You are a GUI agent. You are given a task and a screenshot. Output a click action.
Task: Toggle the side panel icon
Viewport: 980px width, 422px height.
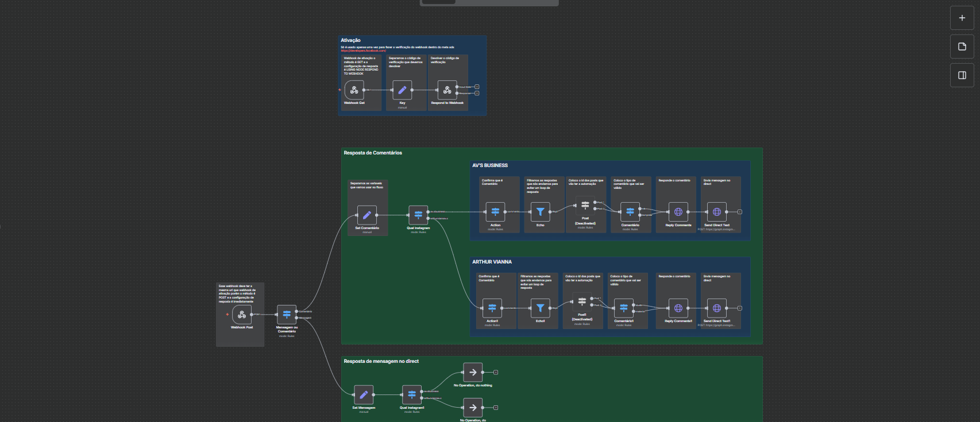[962, 75]
